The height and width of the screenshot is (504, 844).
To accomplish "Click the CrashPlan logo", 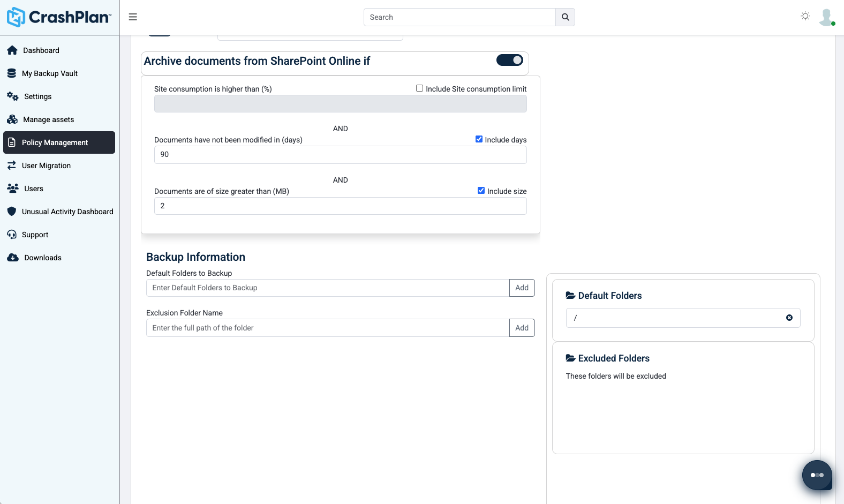I will [x=59, y=17].
